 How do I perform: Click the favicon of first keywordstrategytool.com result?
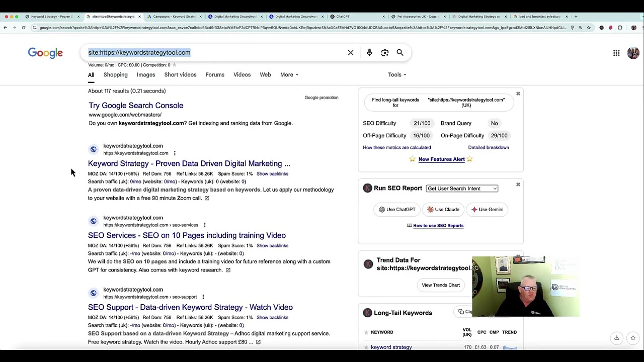coord(93,149)
